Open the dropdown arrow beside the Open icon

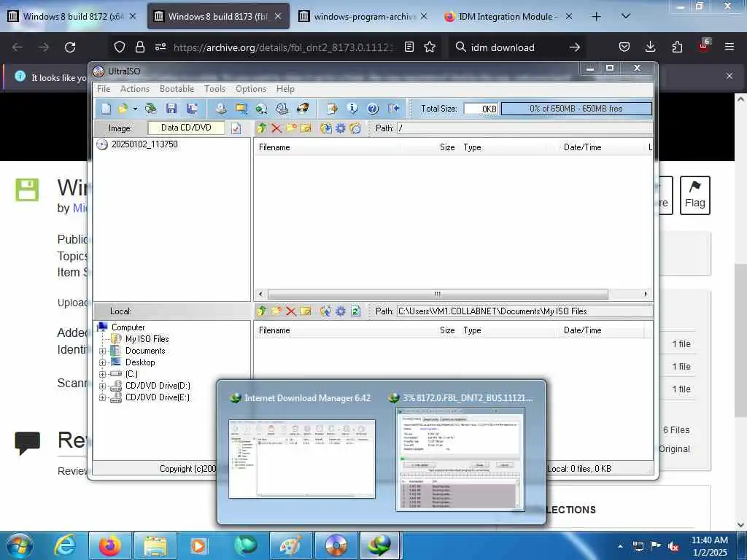click(x=135, y=109)
